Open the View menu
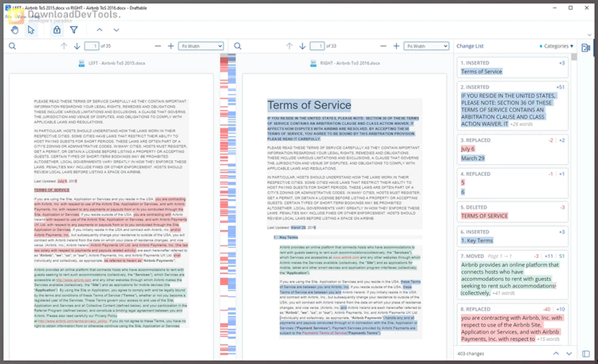 point(22,17)
